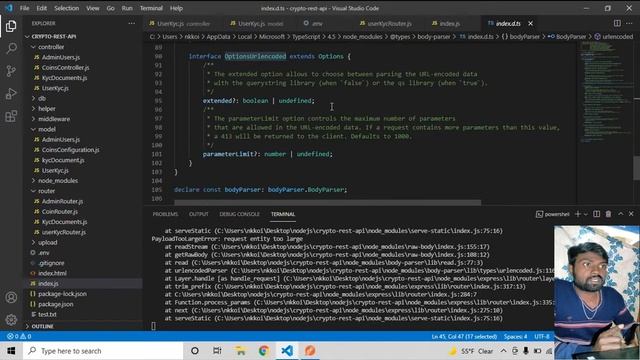Open the Selection menu
Screen dimensions: 640x360
click(x=67, y=8)
